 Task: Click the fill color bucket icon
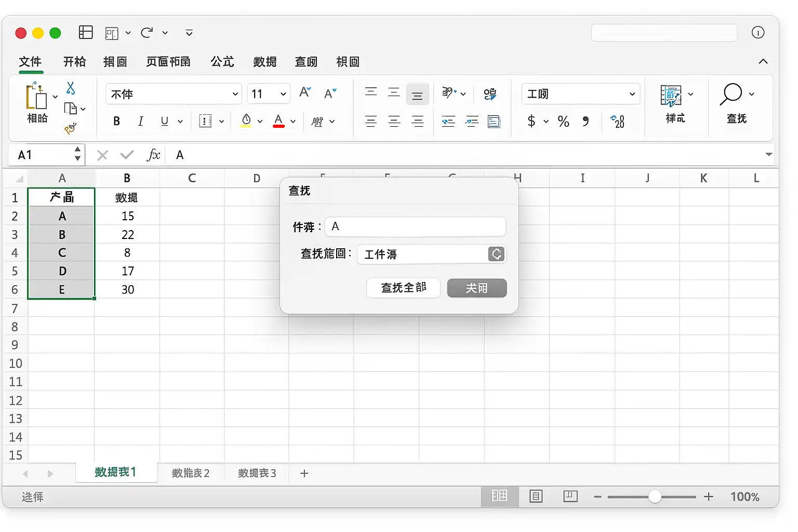(246, 121)
